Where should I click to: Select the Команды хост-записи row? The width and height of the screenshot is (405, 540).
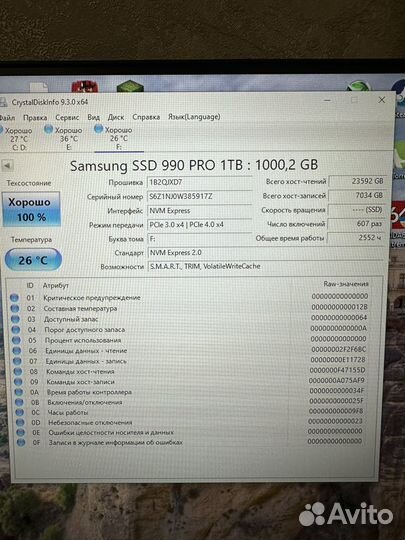click(x=189, y=381)
